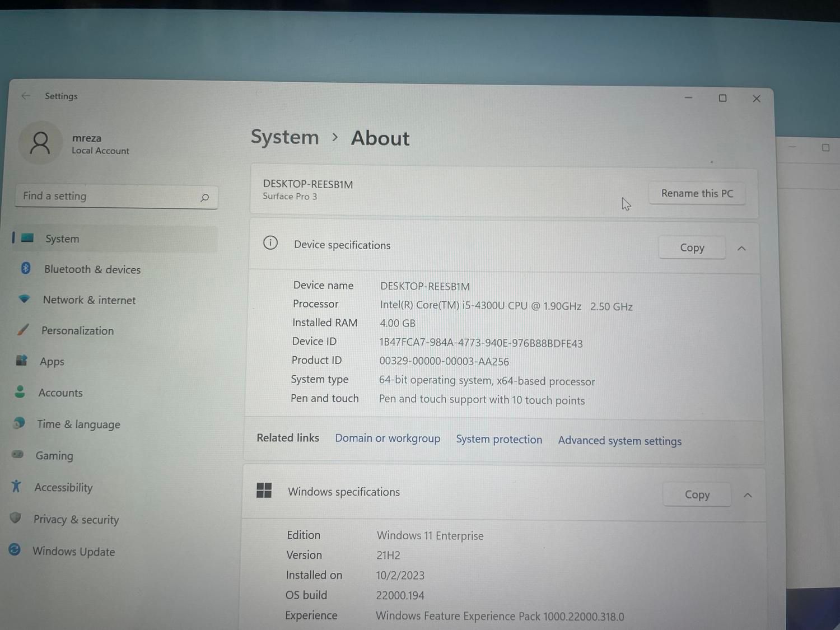This screenshot has width=840, height=630.
Task: Click the Personalization brush icon
Action: (x=23, y=329)
